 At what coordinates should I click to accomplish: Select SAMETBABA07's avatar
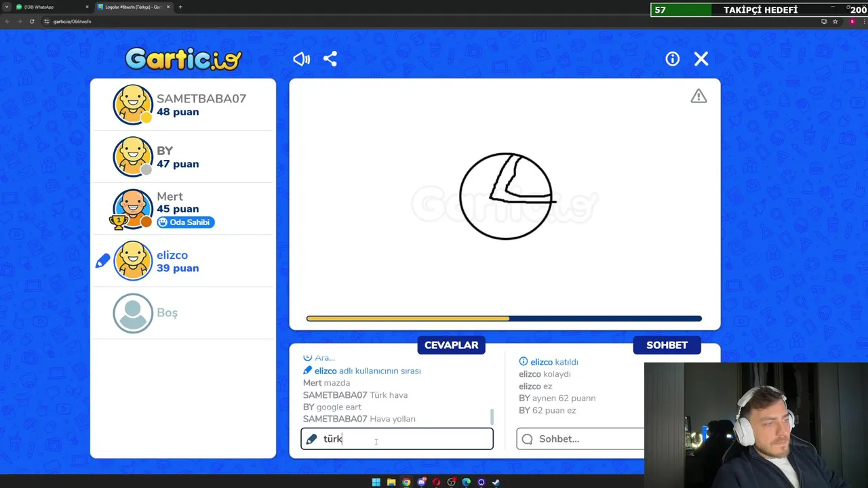click(132, 104)
